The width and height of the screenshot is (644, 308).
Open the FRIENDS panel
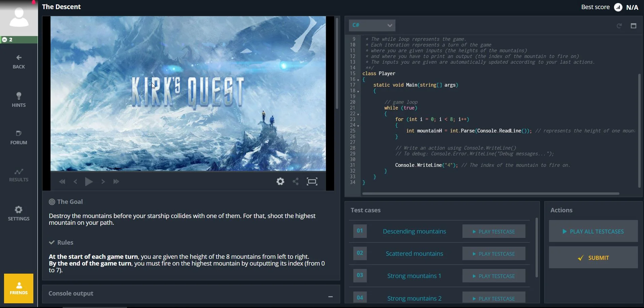click(19, 288)
